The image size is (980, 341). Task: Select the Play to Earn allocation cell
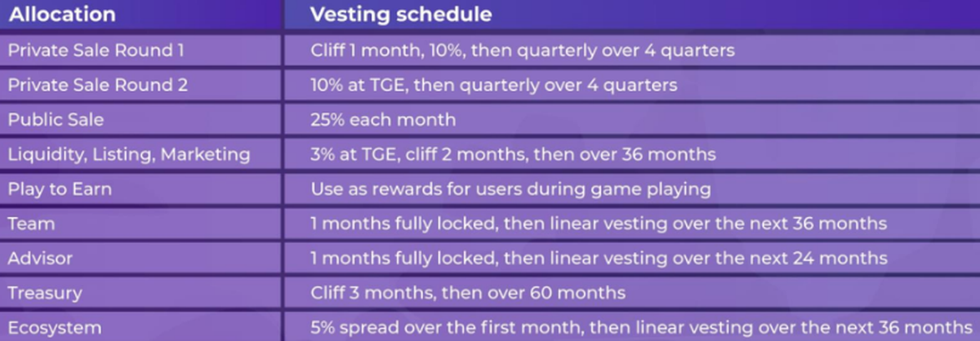pyautogui.click(x=60, y=189)
